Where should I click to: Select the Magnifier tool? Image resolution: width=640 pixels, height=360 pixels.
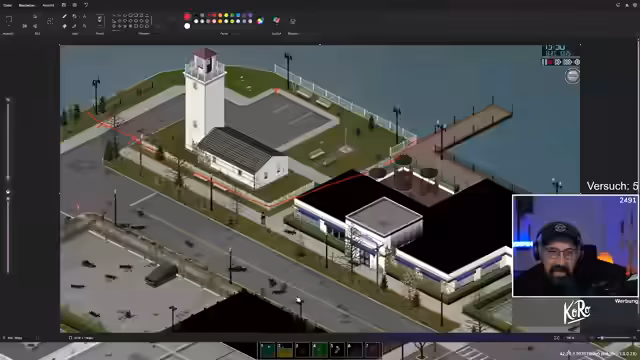[84, 26]
